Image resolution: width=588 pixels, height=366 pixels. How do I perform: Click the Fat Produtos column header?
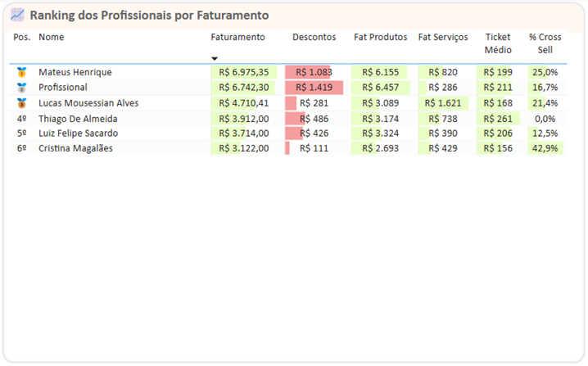pyautogui.click(x=380, y=38)
